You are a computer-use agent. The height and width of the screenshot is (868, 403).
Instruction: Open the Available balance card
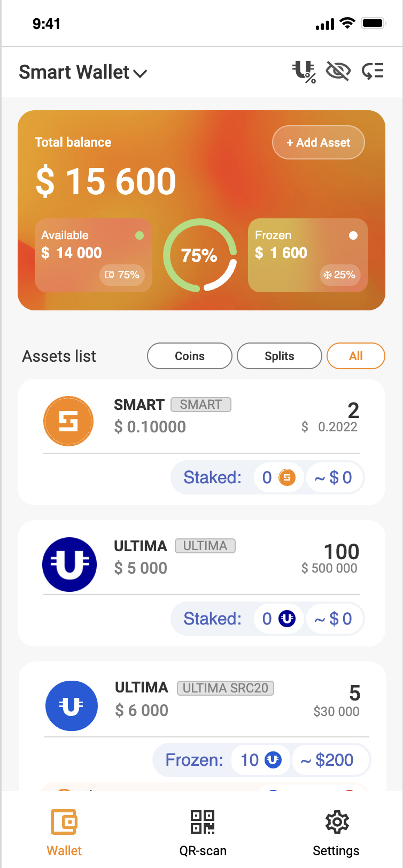pos(94,255)
